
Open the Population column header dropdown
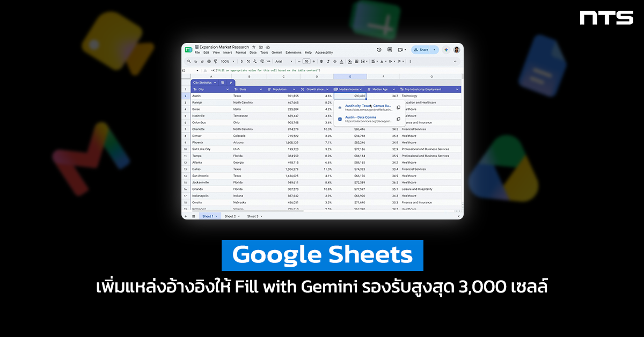294,89
